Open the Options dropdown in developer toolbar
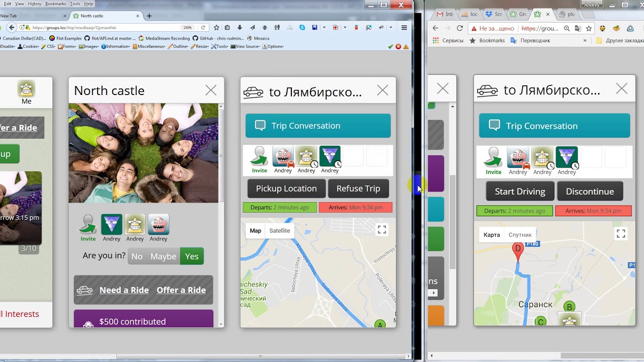644x362 pixels. pyautogui.click(x=273, y=46)
